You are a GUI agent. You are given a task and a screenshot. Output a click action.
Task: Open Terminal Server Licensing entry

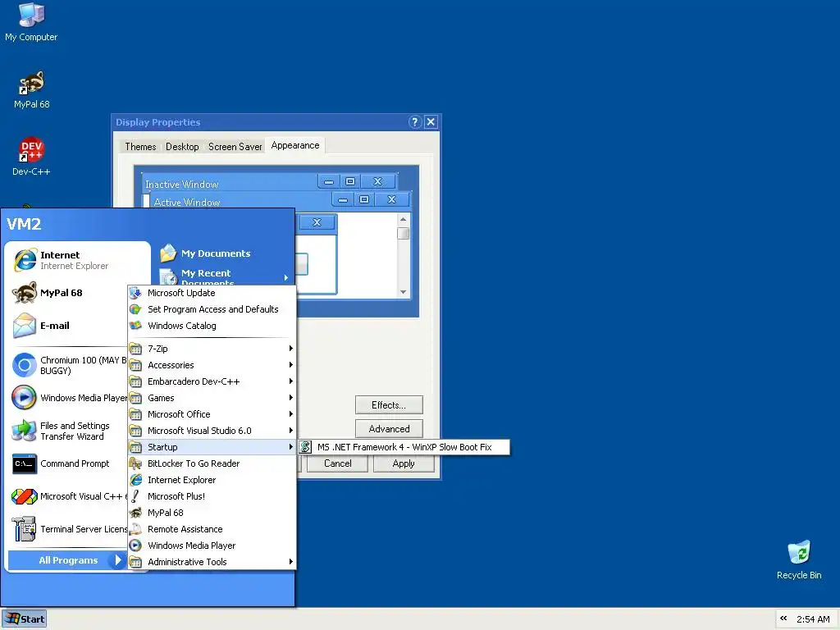pyautogui.click(x=70, y=529)
